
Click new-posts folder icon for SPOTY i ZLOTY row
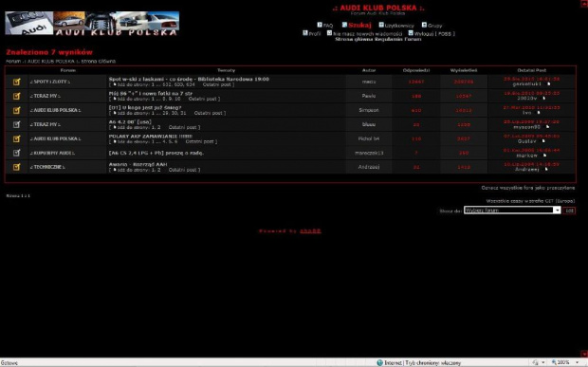(16, 82)
